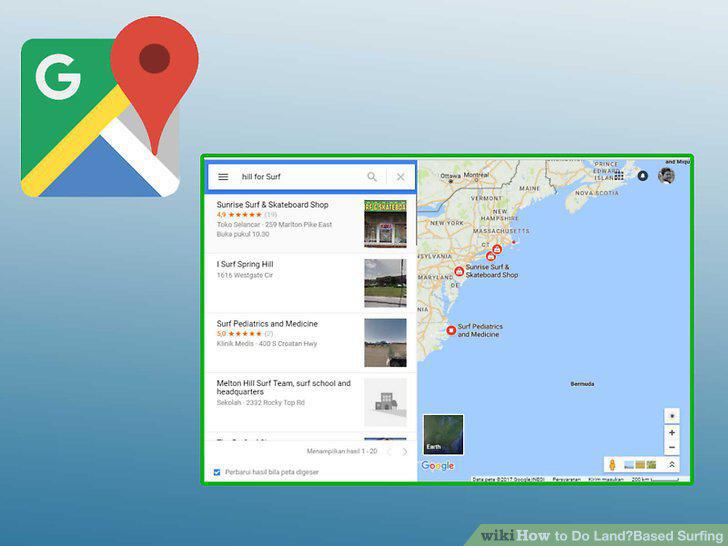The image size is (728, 546).
Task: View I Surf Spring Hill street photo
Action: 385,283
